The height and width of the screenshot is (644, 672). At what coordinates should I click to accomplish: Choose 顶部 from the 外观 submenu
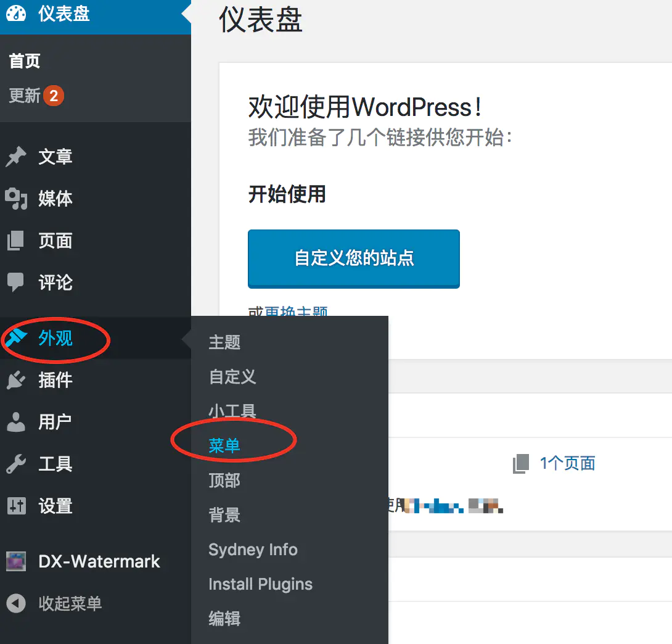224,480
